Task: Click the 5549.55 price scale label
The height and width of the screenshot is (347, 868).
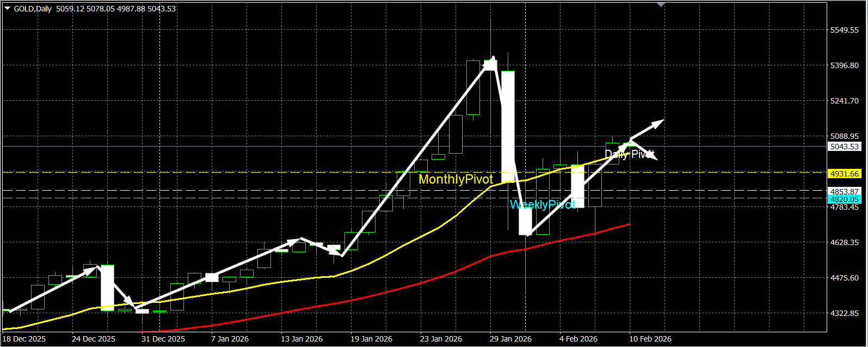Action: (845, 31)
